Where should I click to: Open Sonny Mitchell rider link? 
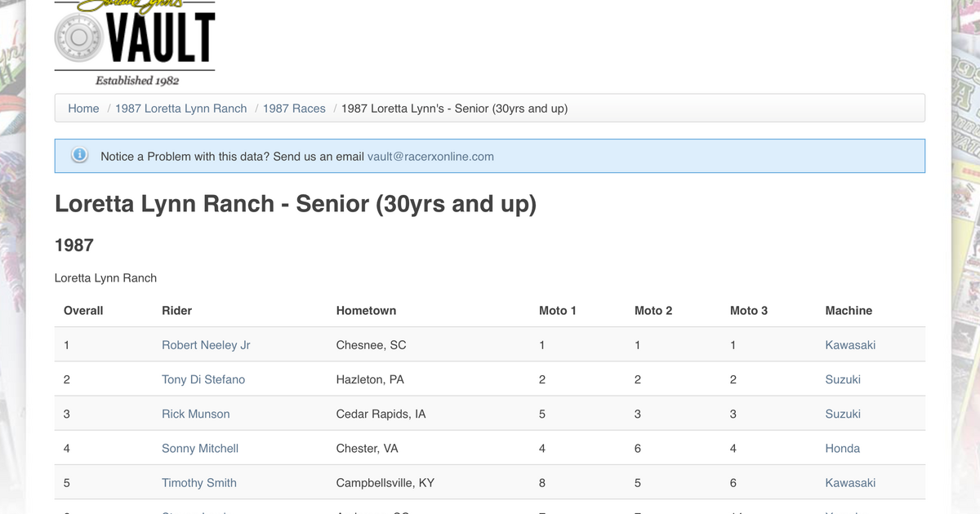200,448
